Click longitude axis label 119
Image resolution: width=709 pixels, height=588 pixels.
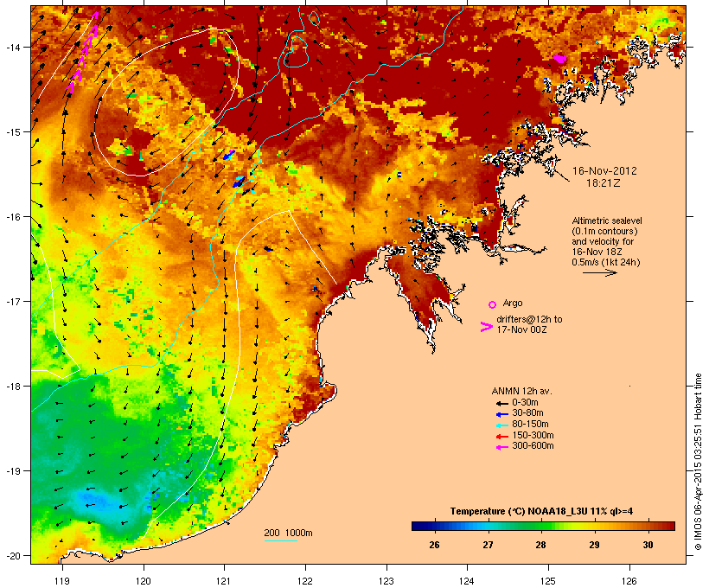pos(62,581)
